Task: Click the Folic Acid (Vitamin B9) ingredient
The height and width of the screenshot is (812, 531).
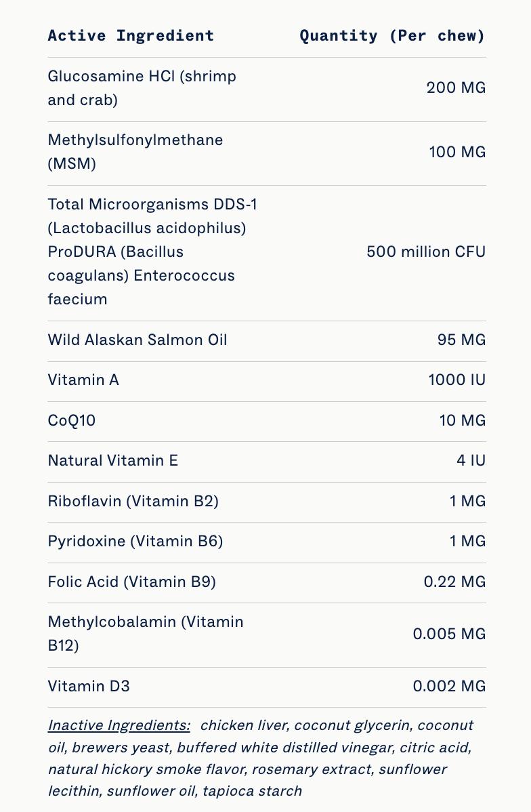Action: tap(131, 582)
